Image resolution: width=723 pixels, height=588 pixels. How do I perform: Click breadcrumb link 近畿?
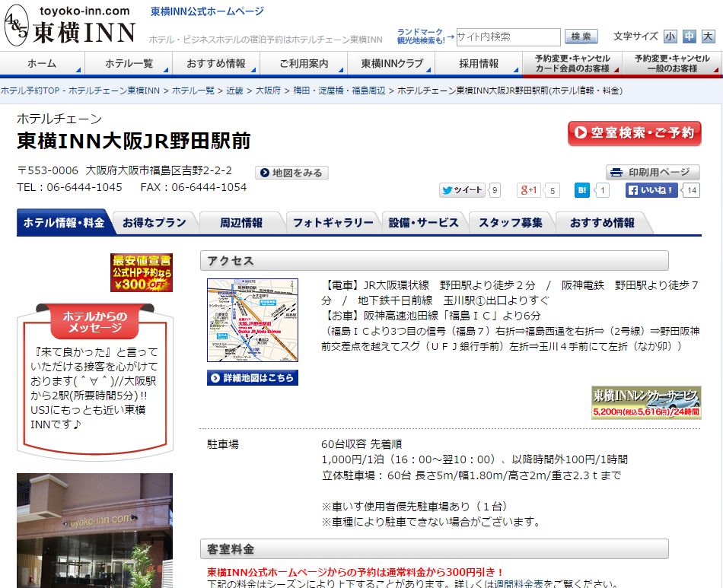(234, 91)
